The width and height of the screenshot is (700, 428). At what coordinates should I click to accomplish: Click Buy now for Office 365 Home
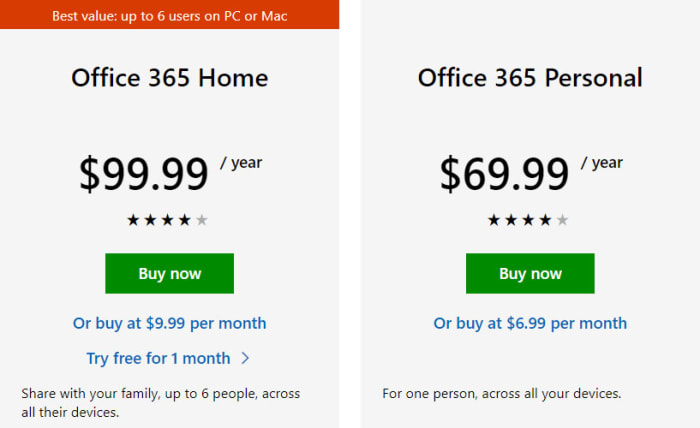[169, 273]
